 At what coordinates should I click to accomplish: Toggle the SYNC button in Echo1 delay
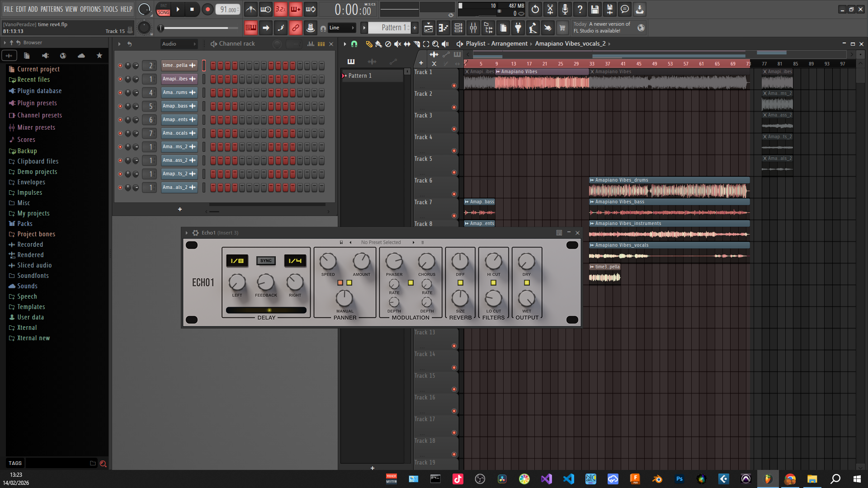coord(266,261)
